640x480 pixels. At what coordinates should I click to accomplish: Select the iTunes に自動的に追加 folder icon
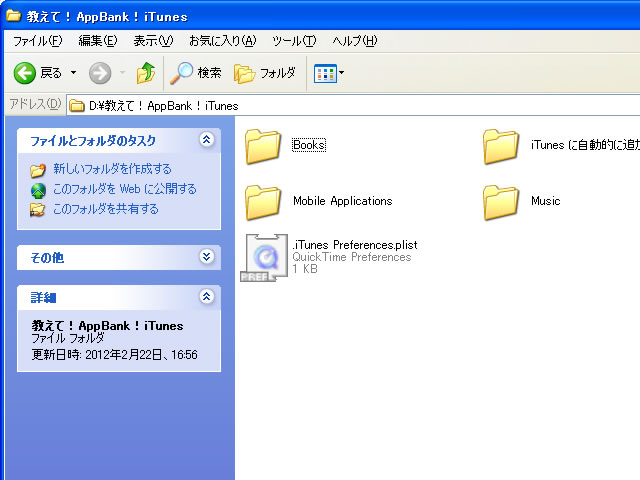[501, 147]
